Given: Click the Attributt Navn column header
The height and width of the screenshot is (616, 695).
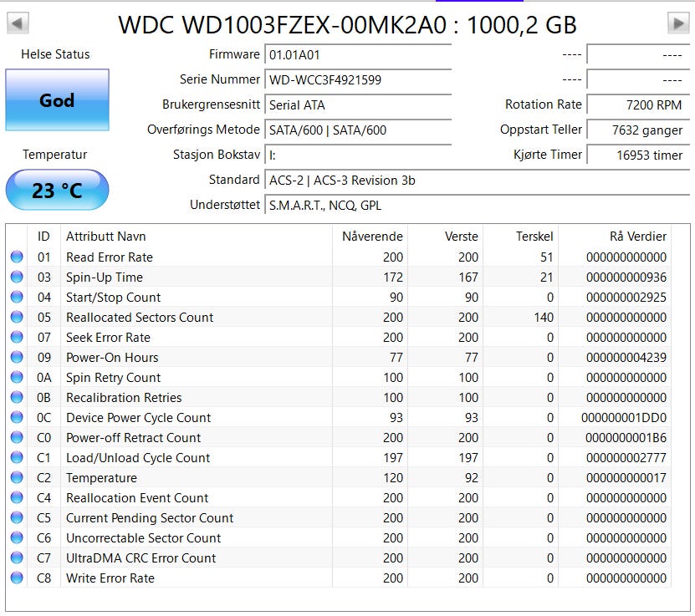Looking at the screenshot, I should [x=197, y=237].
